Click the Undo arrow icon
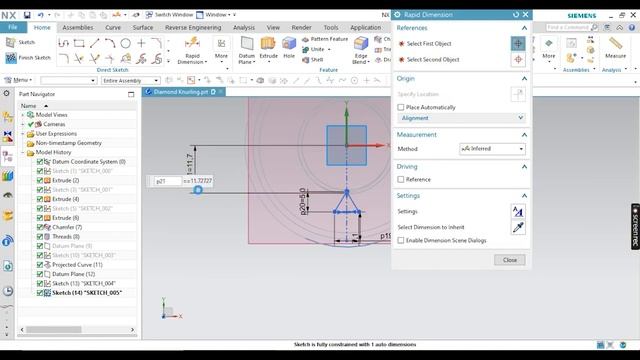The image size is (640, 360). pos(41,15)
